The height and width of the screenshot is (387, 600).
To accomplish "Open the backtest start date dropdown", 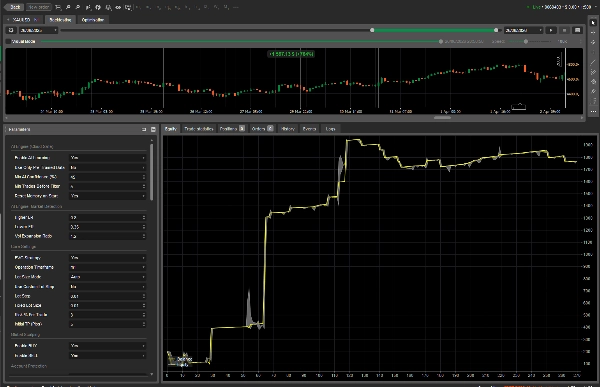I will (38, 30).
